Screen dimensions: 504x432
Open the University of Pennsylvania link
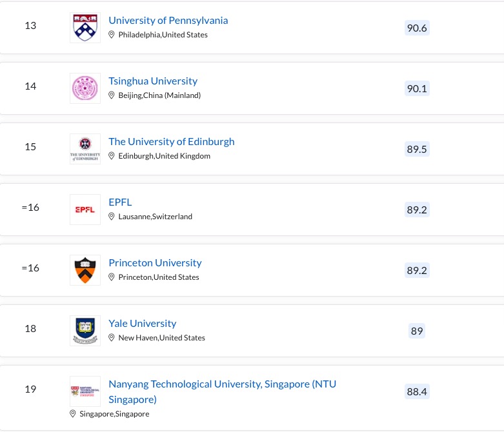point(168,21)
